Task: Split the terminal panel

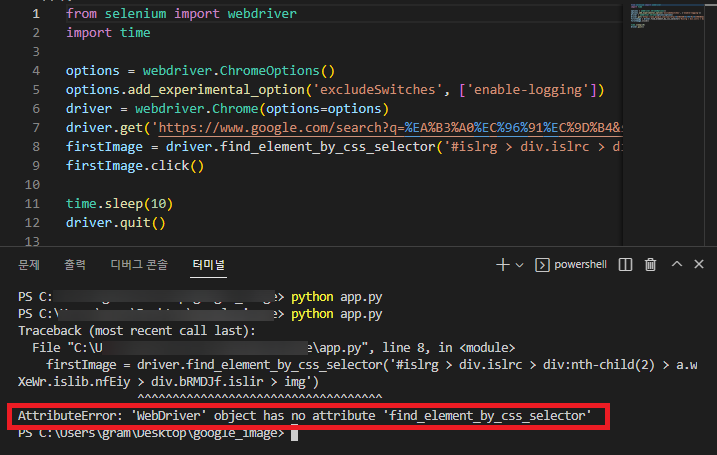Action: [625, 265]
